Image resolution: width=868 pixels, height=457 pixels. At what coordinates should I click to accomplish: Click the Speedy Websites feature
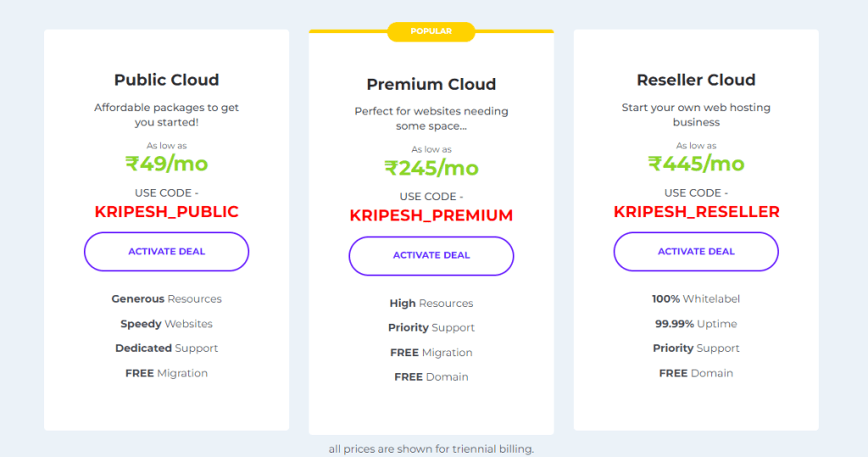[x=166, y=324]
